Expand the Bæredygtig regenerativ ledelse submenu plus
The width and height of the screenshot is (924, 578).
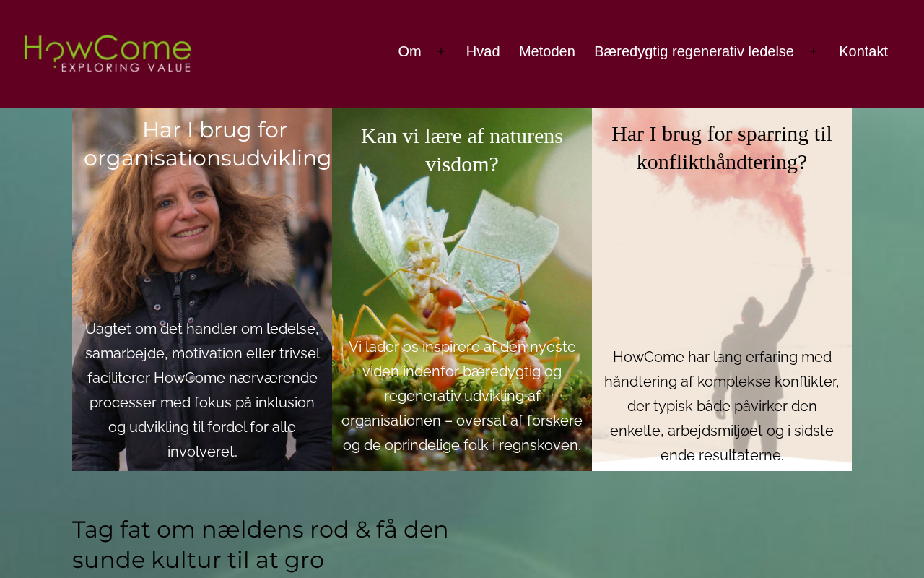(x=814, y=51)
